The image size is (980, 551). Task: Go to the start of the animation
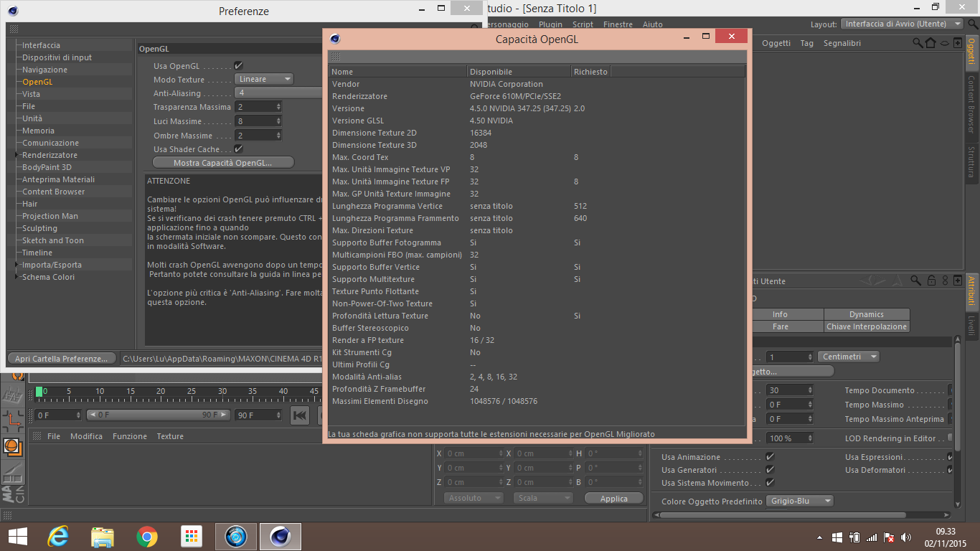[x=301, y=415]
